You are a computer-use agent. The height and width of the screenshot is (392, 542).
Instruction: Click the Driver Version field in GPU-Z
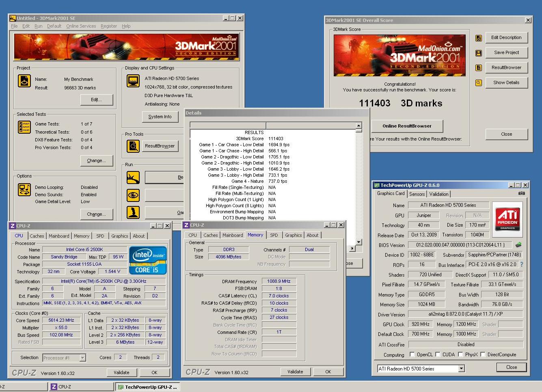465,314
